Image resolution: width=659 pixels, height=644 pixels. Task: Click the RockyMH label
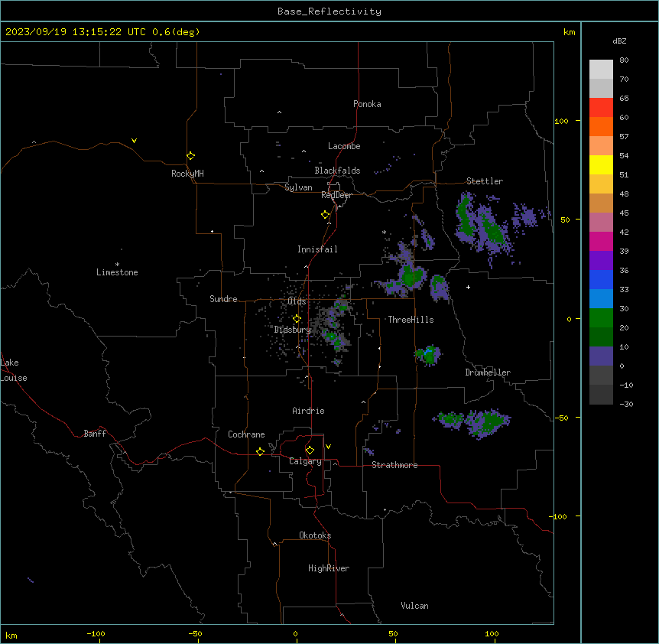pyautogui.click(x=187, y=174)
